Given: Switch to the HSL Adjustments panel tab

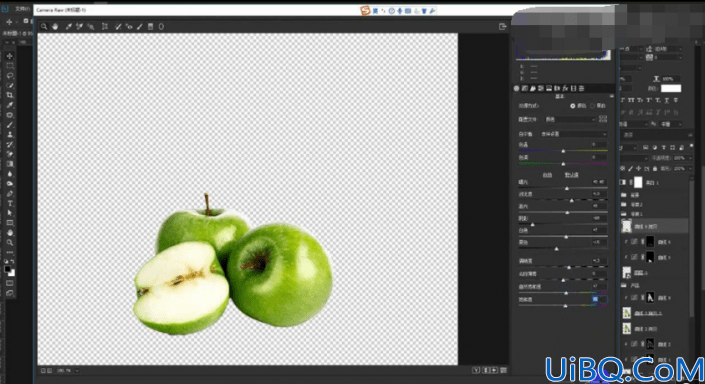Looking at the screenshot, I should 541,89.
